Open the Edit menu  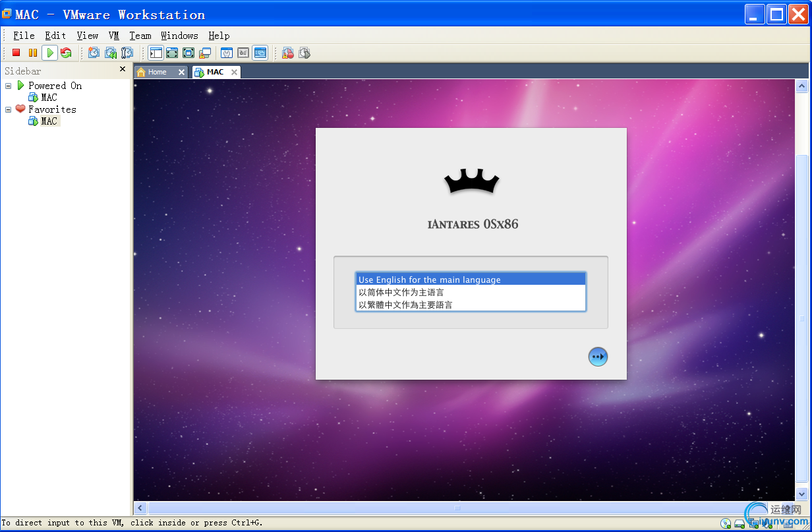[x=55, y=36]
